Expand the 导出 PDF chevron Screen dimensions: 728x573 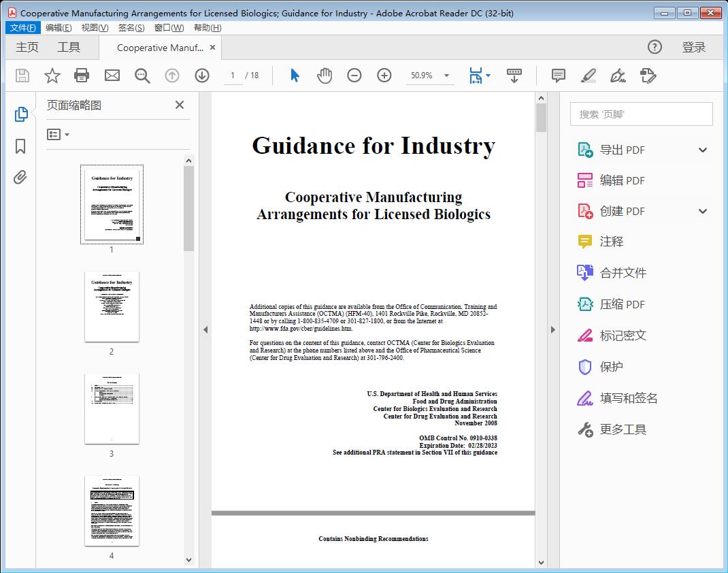click(703, 149)
